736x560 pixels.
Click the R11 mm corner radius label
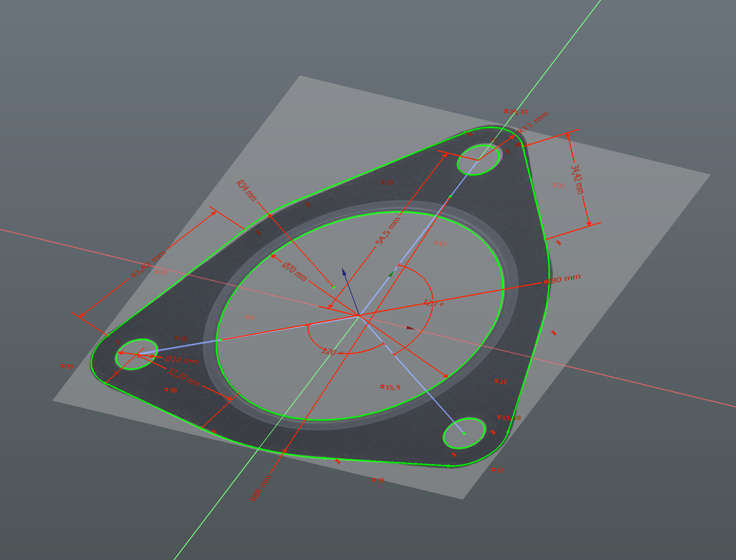pyautogui.click(x=533, y=123)
